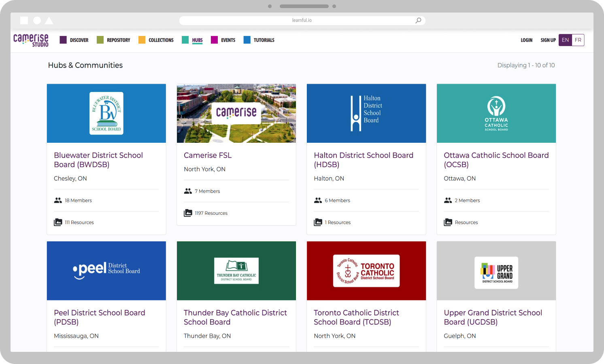Click 'Chesley, ON' location text

coord(70,178)
